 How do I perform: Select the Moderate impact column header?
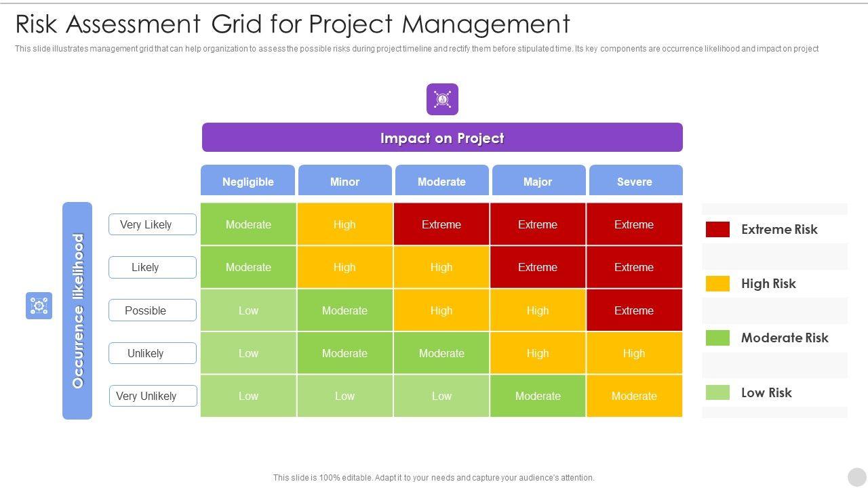point(441,181)
